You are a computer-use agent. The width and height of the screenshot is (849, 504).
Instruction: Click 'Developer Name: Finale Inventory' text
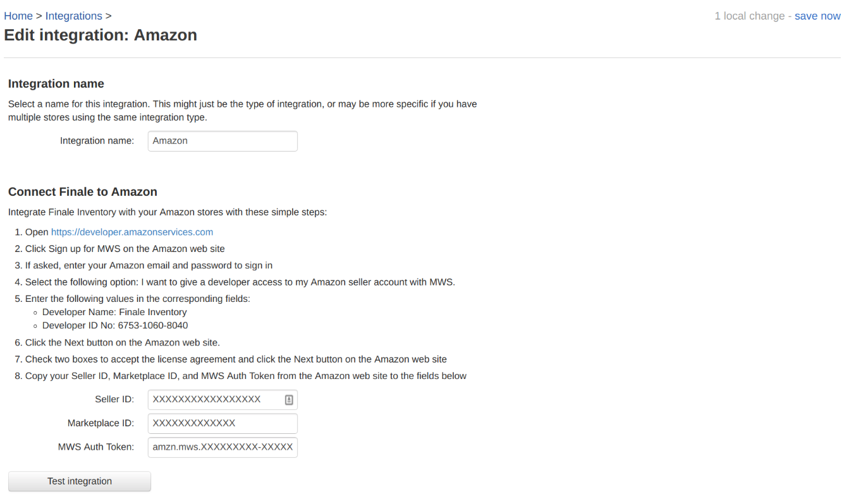click(x=114, y=312)
